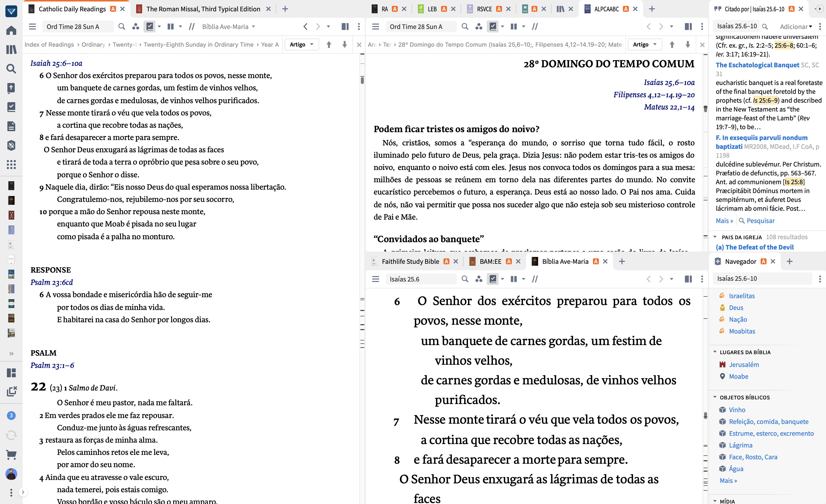Click the Navegador reference field Isaías 25.6–10

point(762,279)
